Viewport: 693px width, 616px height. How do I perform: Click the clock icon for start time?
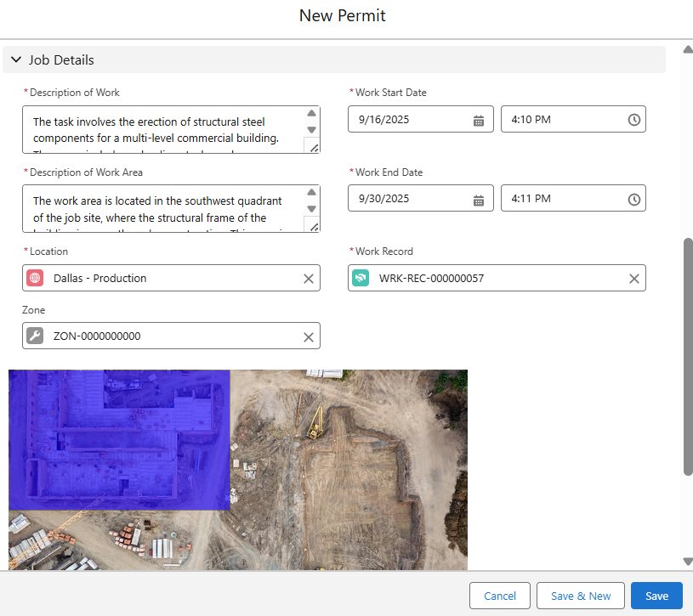(x=633, y=120)
